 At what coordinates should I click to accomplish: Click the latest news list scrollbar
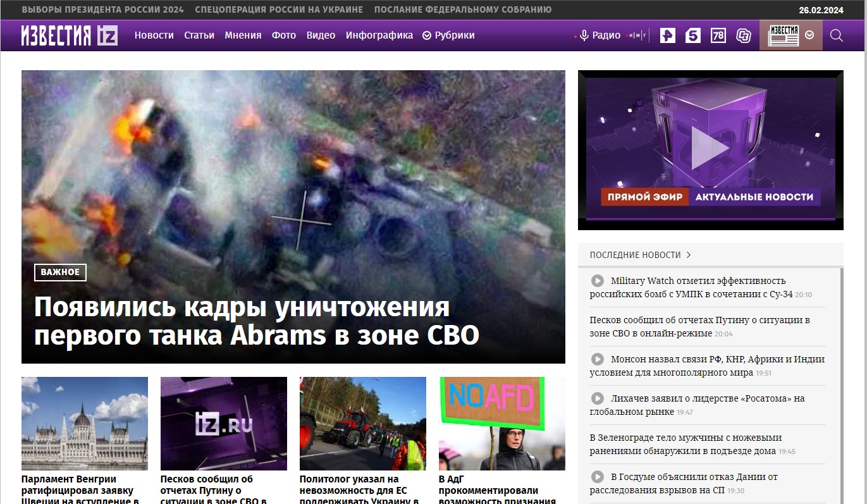[x=841, y=386]
